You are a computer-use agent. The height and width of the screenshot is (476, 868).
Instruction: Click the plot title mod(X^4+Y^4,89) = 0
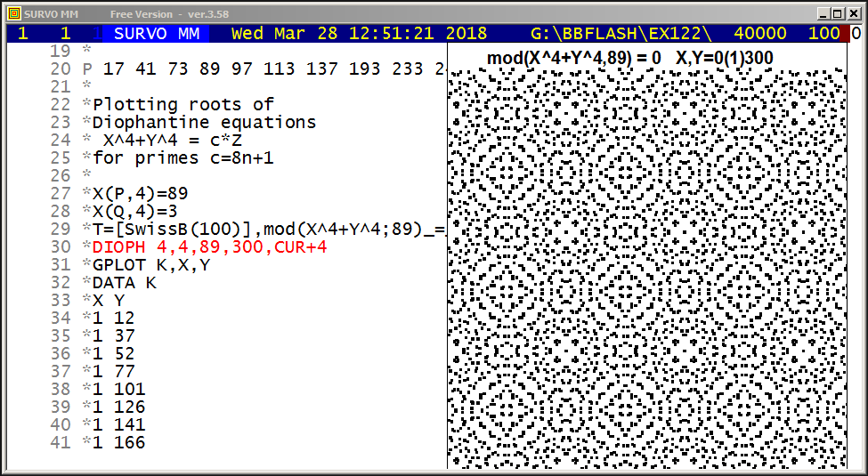[574, 58]
